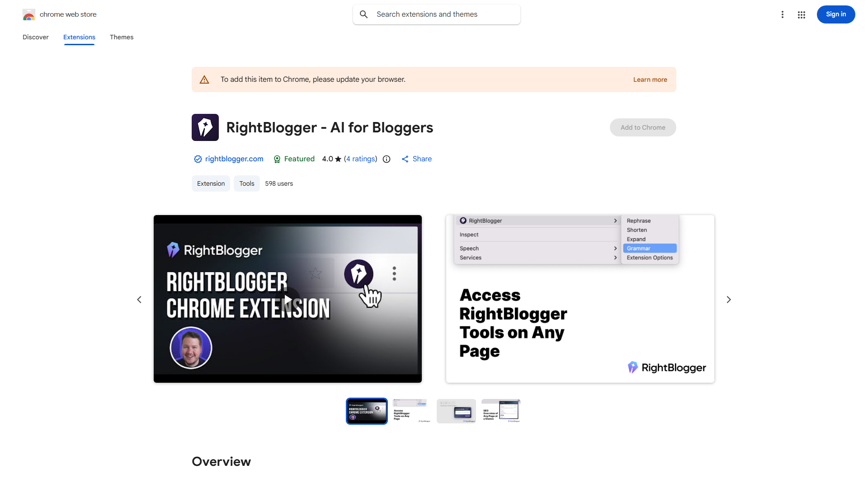Click the Tools category chip
Image resolution: width=868 pixels, height=488 pixels.
246,183
